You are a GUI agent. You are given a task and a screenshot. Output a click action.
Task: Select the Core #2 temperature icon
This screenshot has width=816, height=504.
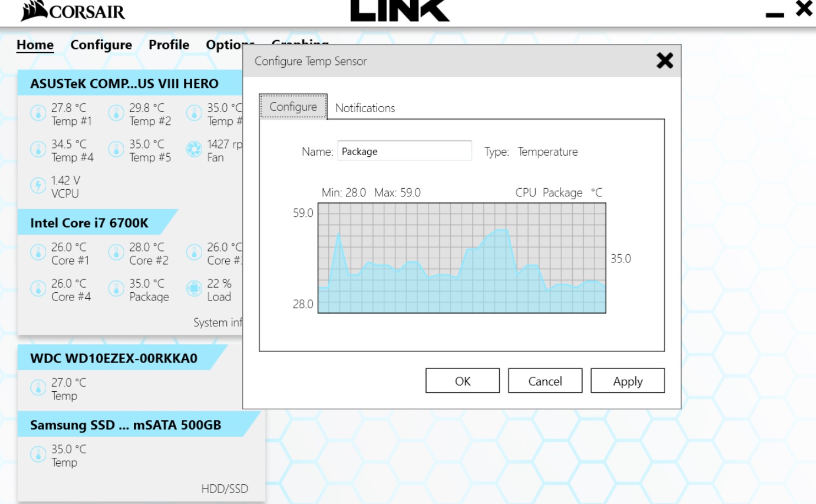click(x=116, y=252)
